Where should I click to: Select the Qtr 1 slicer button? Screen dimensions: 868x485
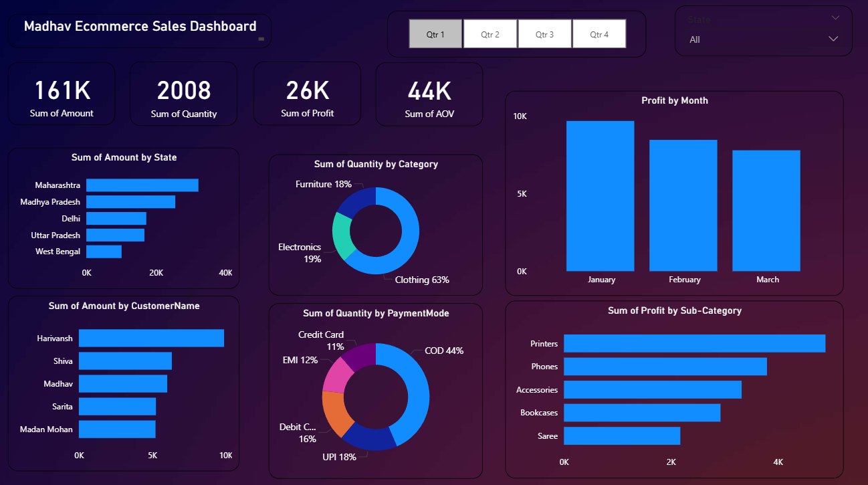click(435, 34)
